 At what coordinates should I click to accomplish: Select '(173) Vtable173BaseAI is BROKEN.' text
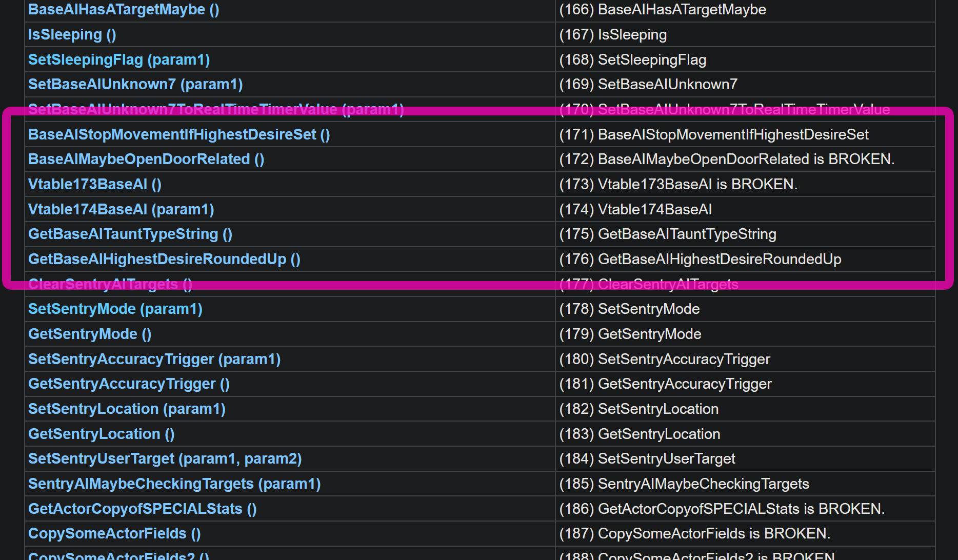tap(678, 184)
